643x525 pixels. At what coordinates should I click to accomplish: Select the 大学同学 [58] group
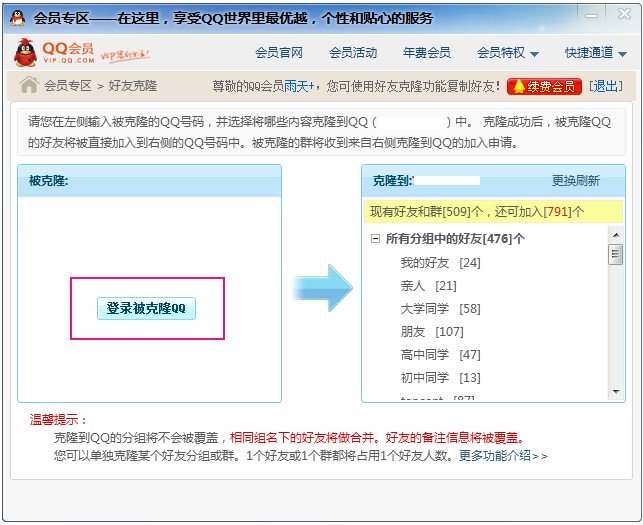pos(440,308)
